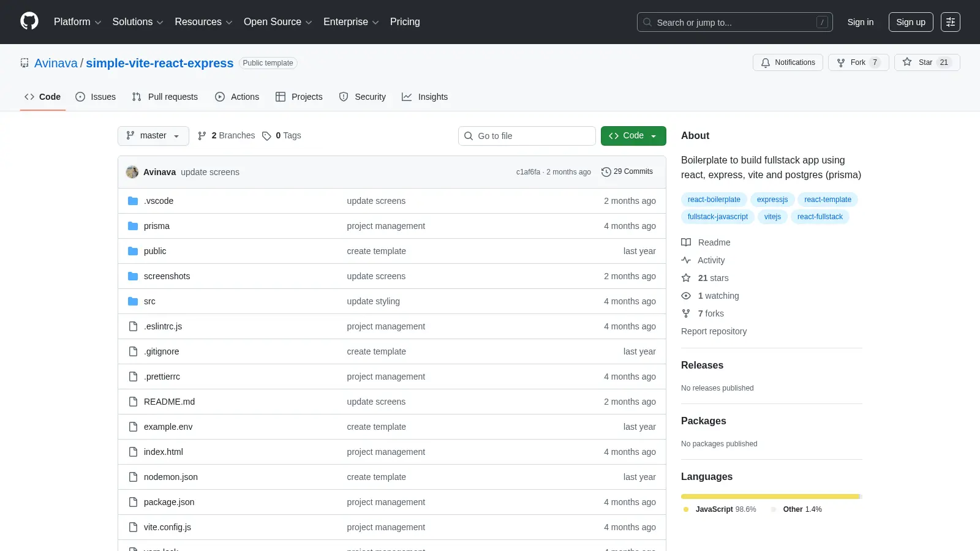The height and width of the screenshot is (551, 980).
Task: Click the JavaScript 98.6% language entry
Action: pyautogui.click(x=720, y=509)
